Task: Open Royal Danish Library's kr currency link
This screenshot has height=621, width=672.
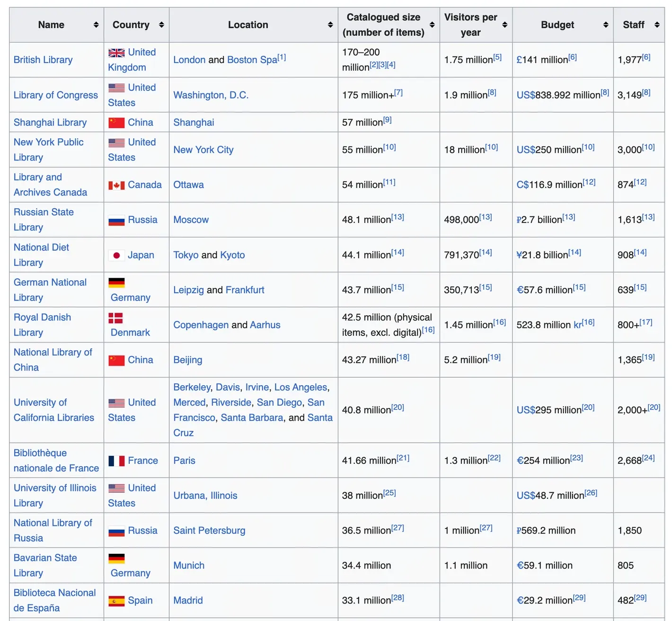Action: (577, 325)
